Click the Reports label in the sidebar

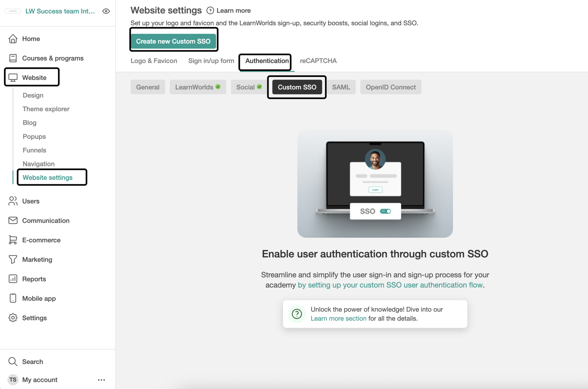tap(34, 279)
